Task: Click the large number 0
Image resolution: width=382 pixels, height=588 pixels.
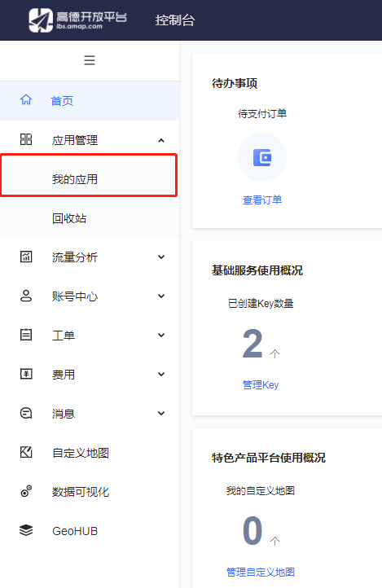Action: (x=252, y=530)
